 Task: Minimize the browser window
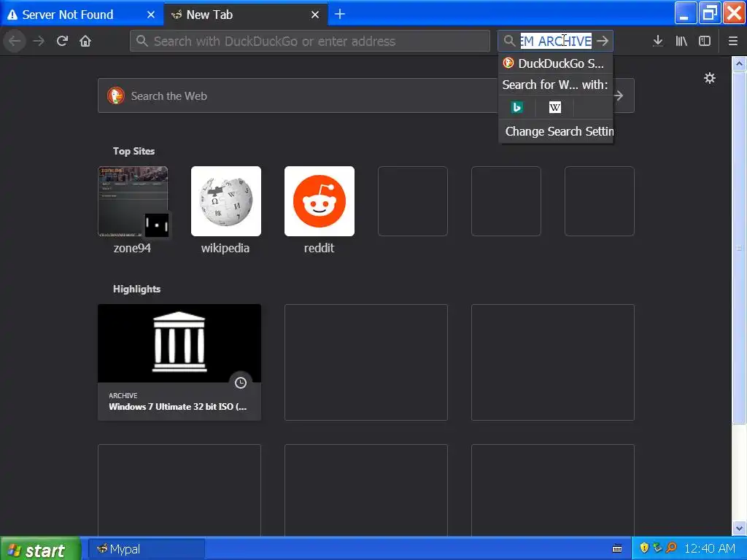(686, 13)
